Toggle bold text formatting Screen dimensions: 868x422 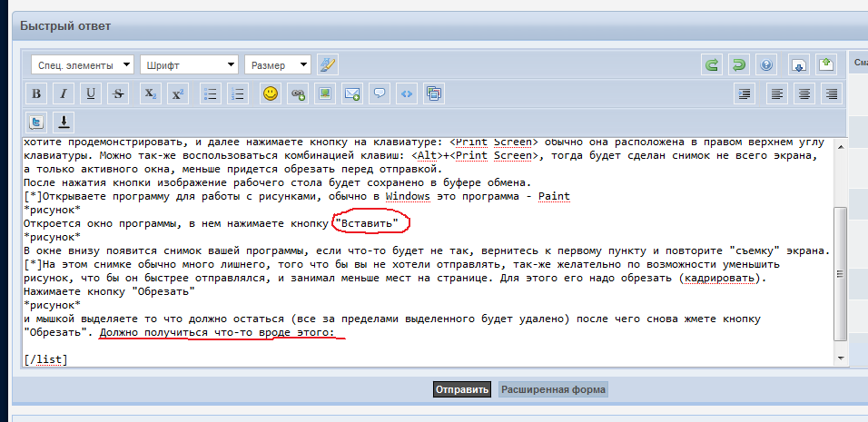pyautogui.click(x=36, y=93)
